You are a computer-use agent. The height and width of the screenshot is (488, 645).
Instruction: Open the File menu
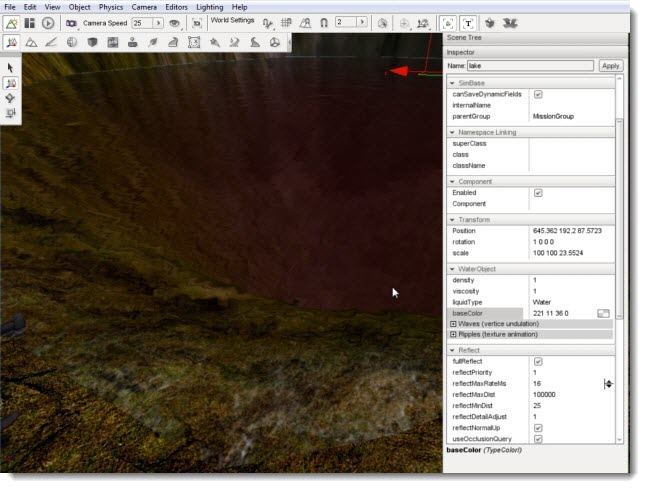click(9, 7)
